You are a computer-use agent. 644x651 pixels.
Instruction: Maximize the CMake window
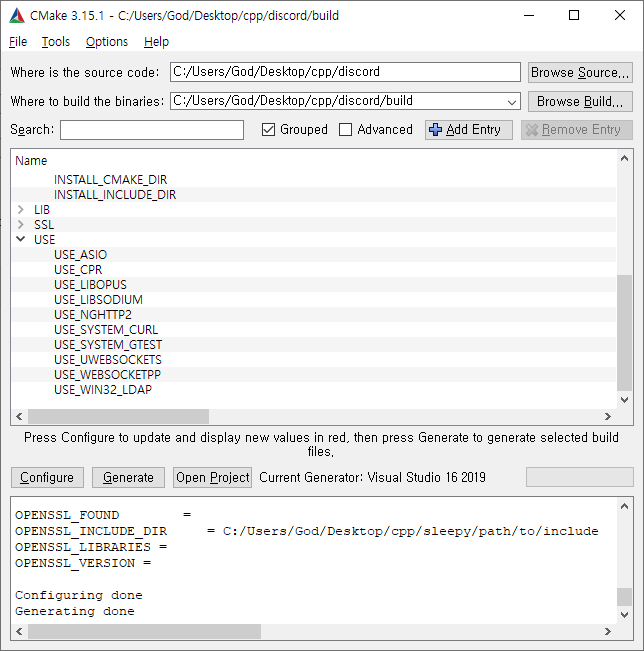click(x=574, y=15)
